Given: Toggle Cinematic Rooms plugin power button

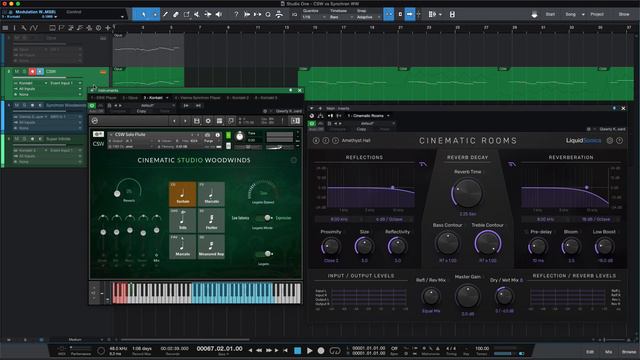Looking at the screenshot, I should (x=312, y=123).
